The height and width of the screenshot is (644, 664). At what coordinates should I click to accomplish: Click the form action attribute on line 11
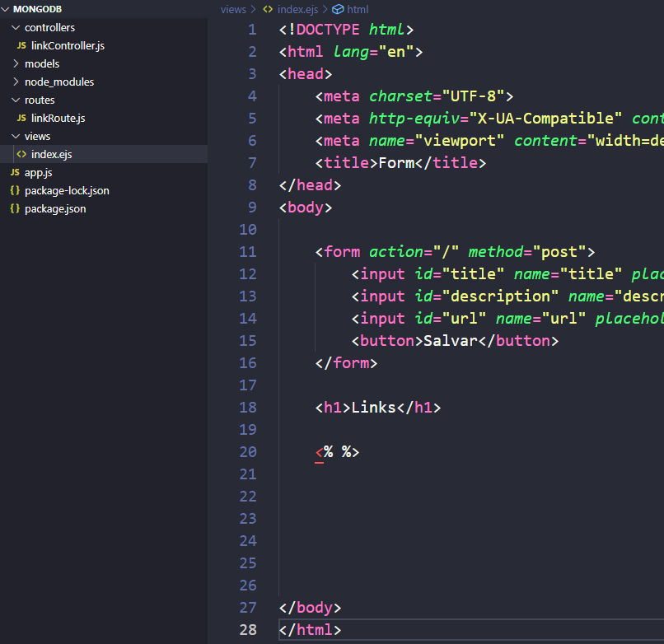pos(396,252)
